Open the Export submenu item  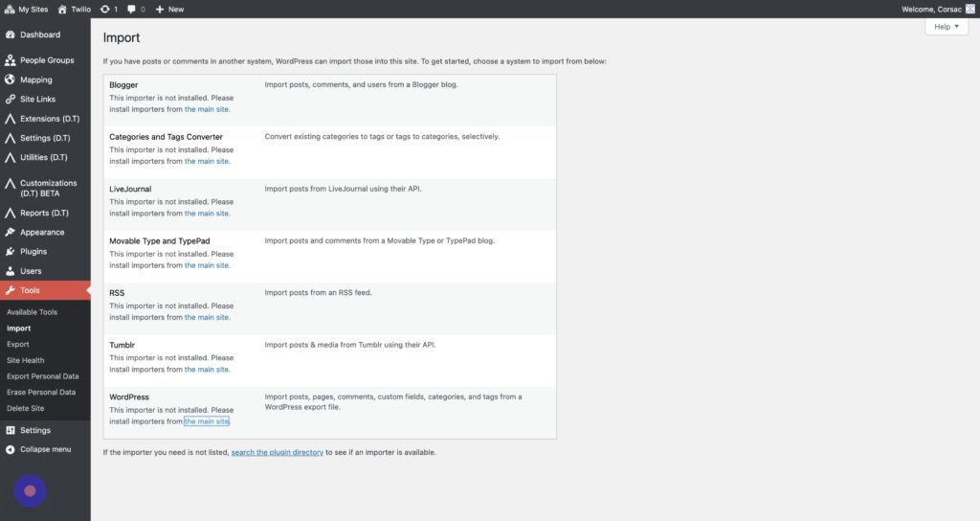click(x=18, y=344)
